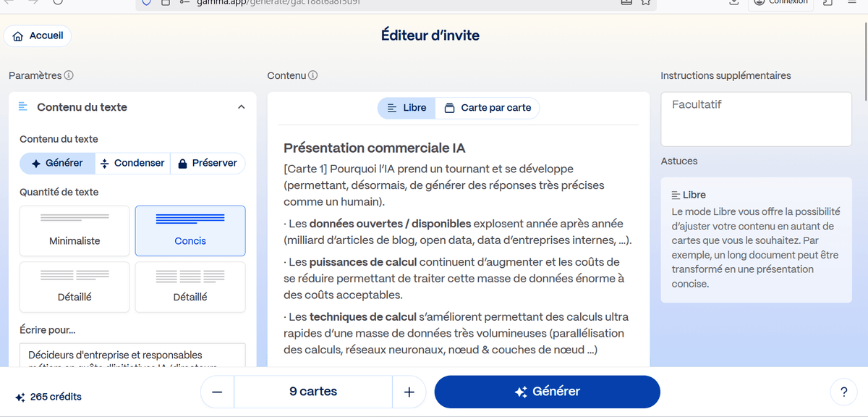
Task: Select the Préserver text content option
Action: [208, 163]
